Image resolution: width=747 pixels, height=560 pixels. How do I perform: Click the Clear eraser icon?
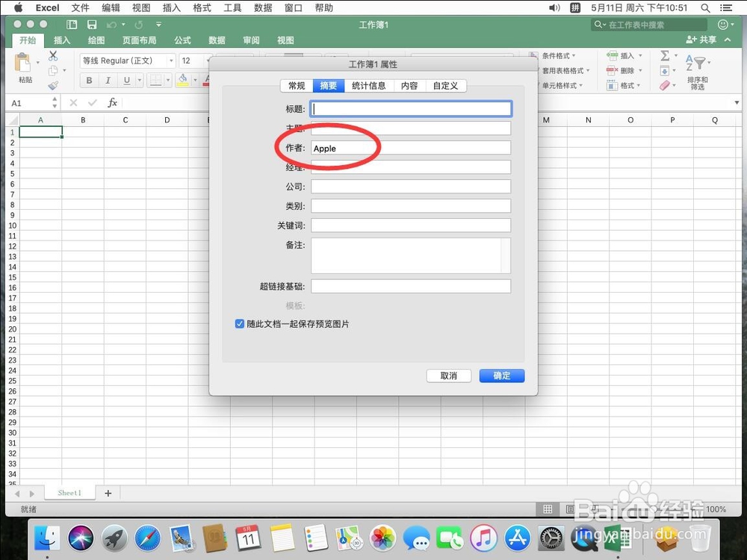665,85
